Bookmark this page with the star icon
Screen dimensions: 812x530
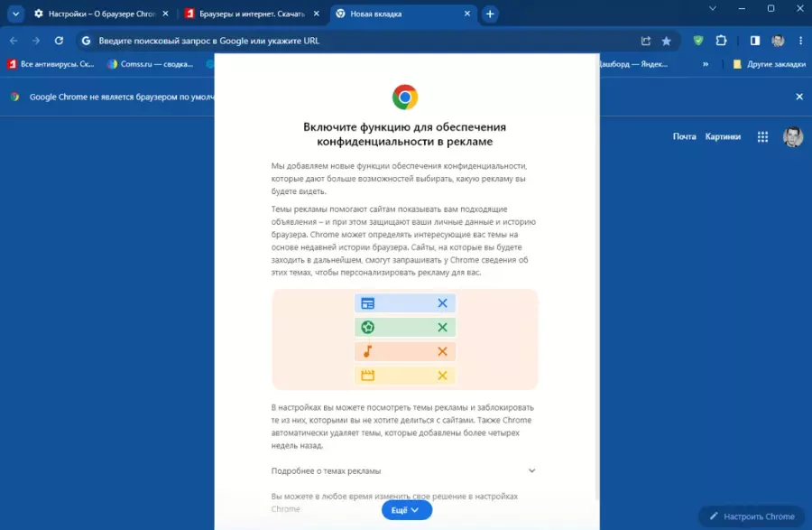coord(667,41)
